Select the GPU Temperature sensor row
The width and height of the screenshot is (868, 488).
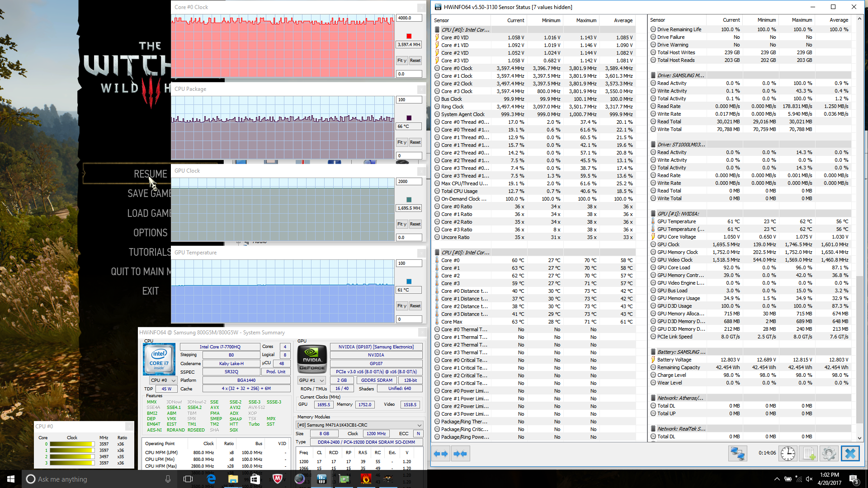(750, 221)
